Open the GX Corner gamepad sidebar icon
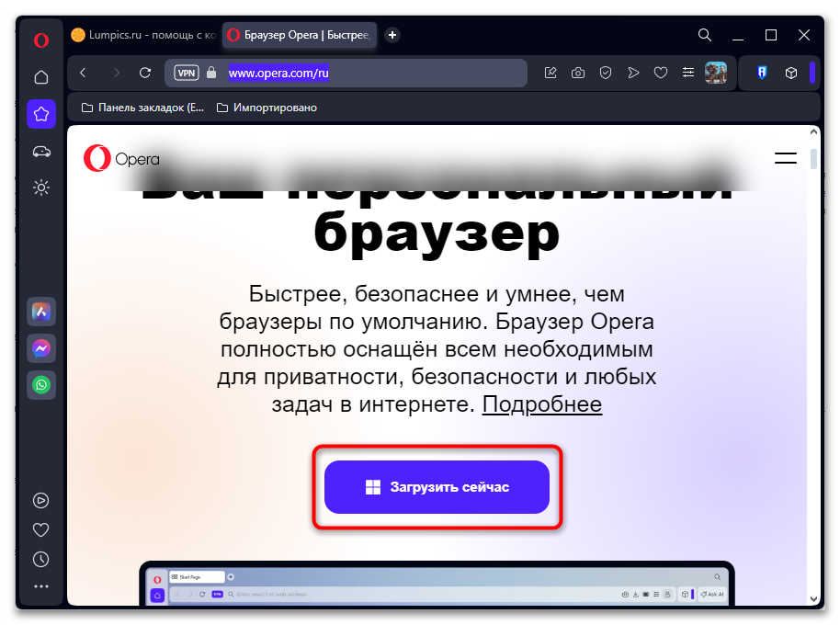Viewport: 840px width, 625px height. tap(41, 152)
